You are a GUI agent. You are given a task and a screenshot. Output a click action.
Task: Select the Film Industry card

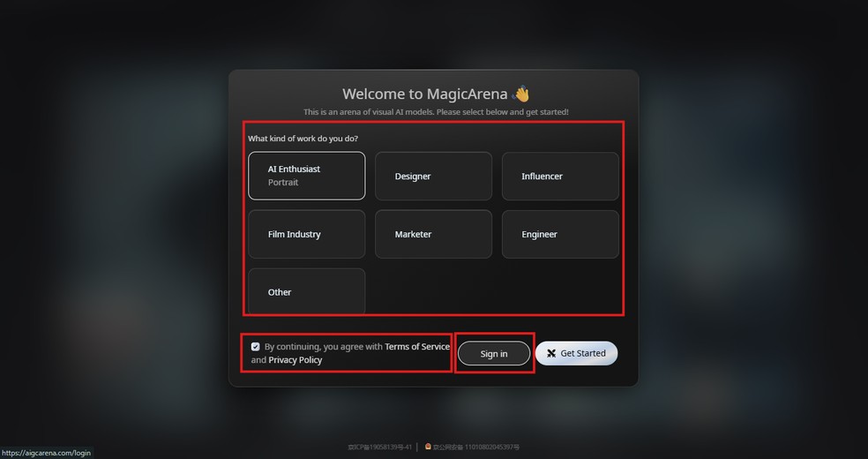tap(307, 234)
